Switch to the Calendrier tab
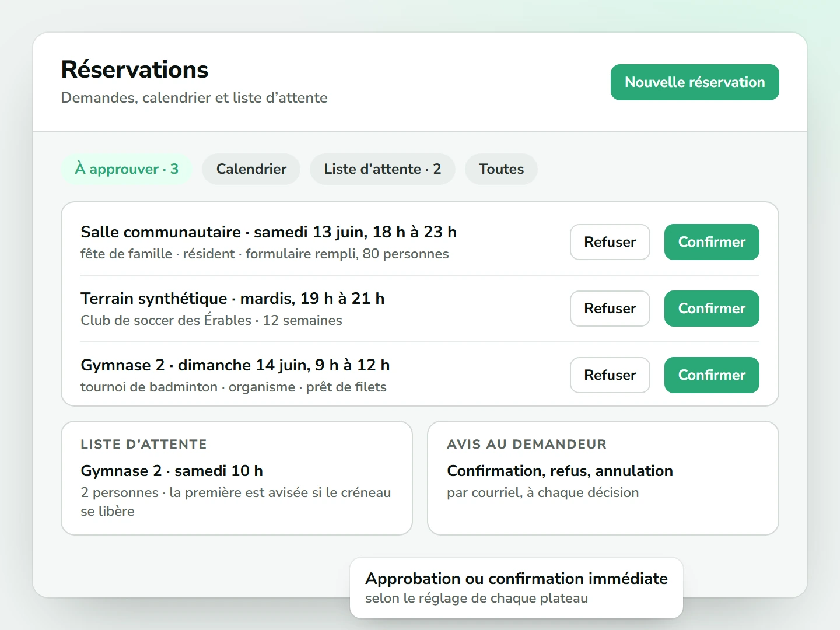The height and width of the screenshot is (630, 840). (x=251, y=169)
